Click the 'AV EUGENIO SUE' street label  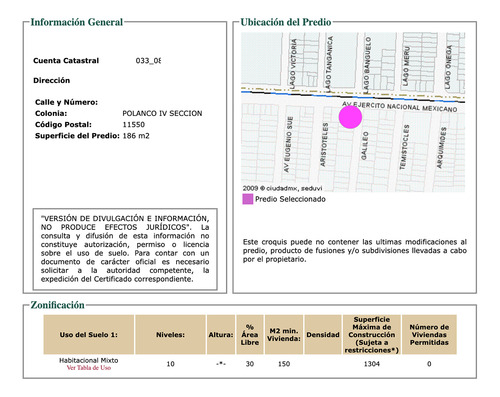click(x=288, y=144)
